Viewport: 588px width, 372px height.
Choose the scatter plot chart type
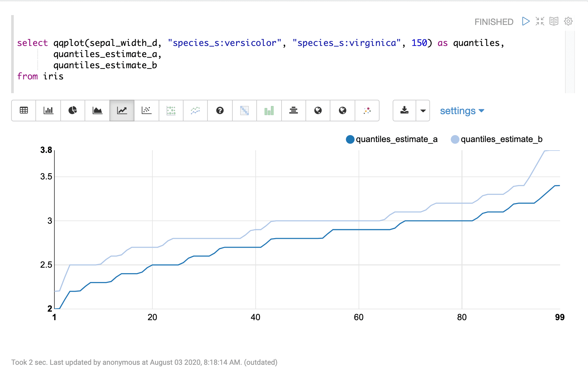pyautogui.click(x=146, y=111)
